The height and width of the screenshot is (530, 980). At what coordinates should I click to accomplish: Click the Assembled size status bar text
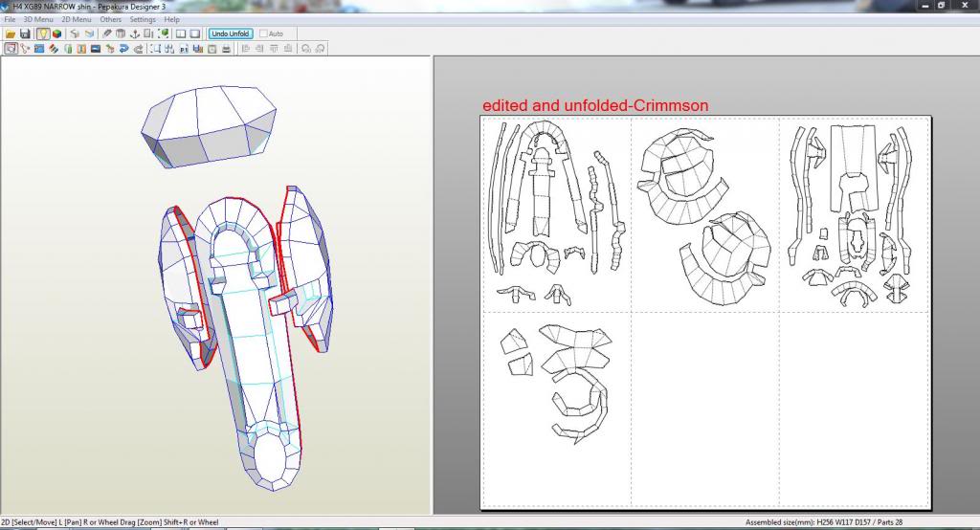[x=824, y=522]
